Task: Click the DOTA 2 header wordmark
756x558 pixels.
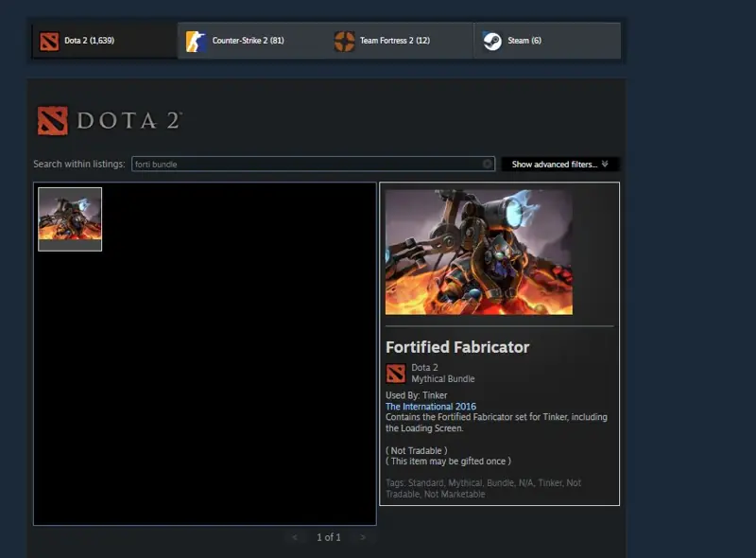Action: click(129, 121)
